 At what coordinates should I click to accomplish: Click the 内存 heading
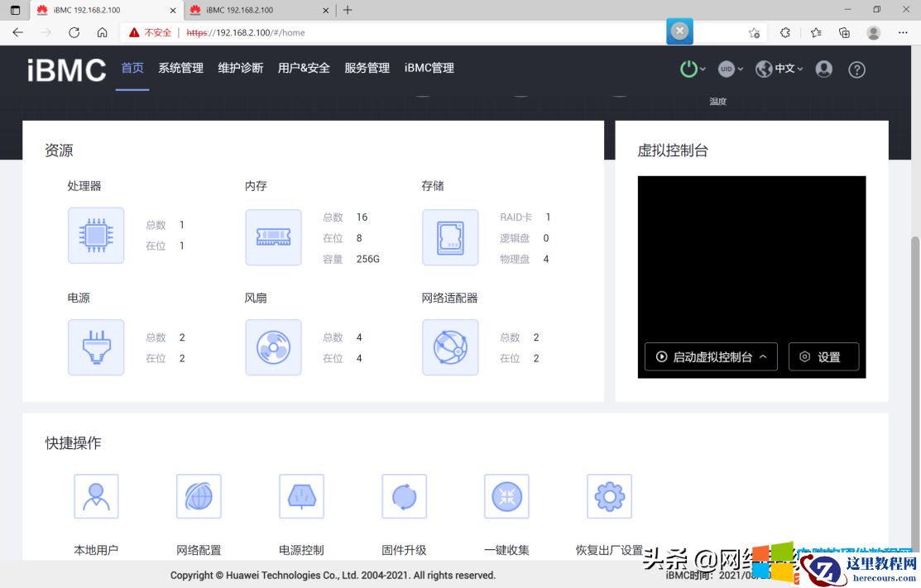tap(256, 186)
